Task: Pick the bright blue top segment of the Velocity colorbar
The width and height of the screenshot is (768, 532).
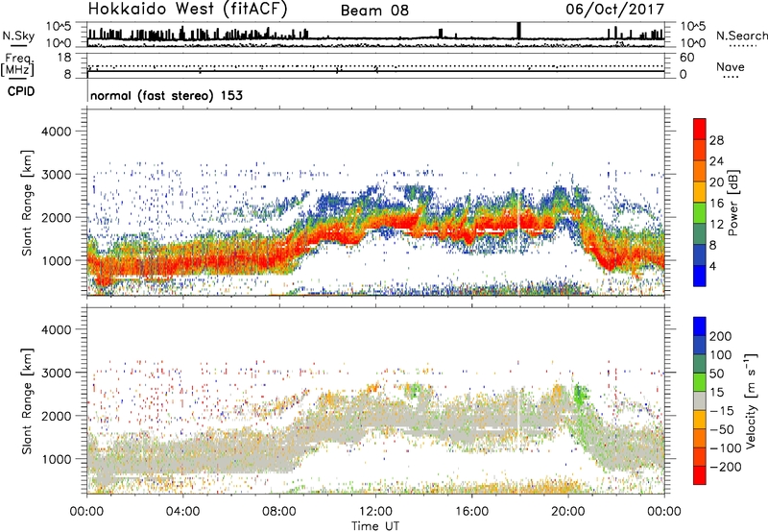Action: point(700,326)
